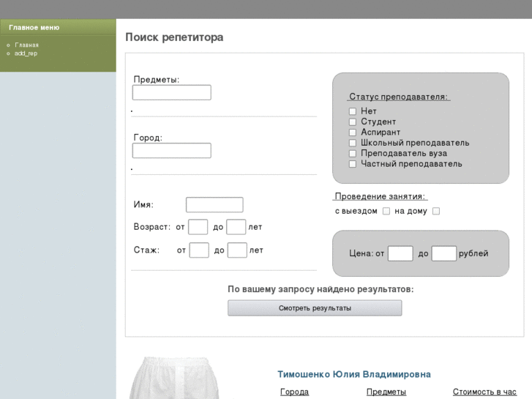Click the Возраст 'до' field
Viewport: 532px width, 399px height.
tap(236, 227)
